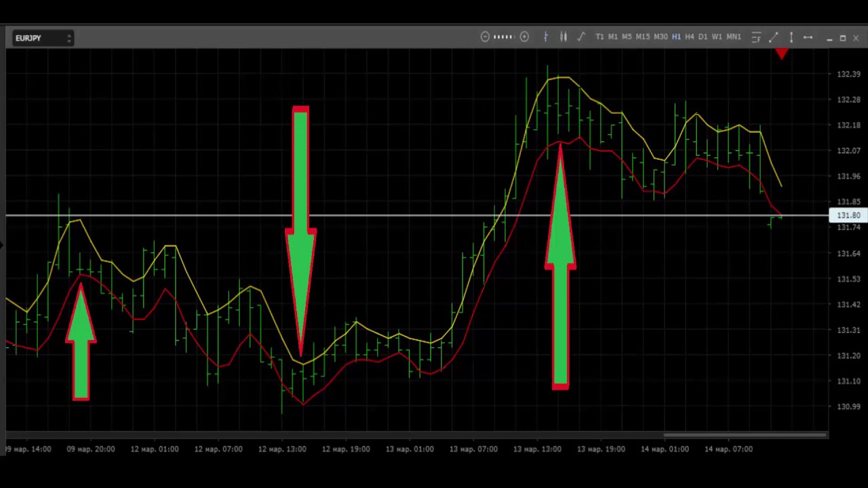The image size is (868, 488).
Task: Select the trend line drawing tool
Action: pyautogui.click(x=774, y=38)
